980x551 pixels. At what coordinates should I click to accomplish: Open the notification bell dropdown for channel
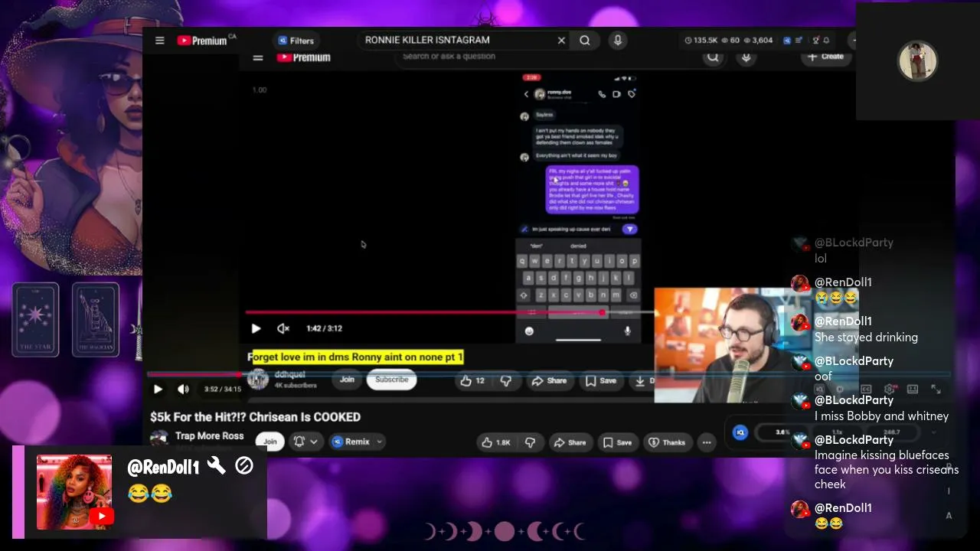(305, 442)
